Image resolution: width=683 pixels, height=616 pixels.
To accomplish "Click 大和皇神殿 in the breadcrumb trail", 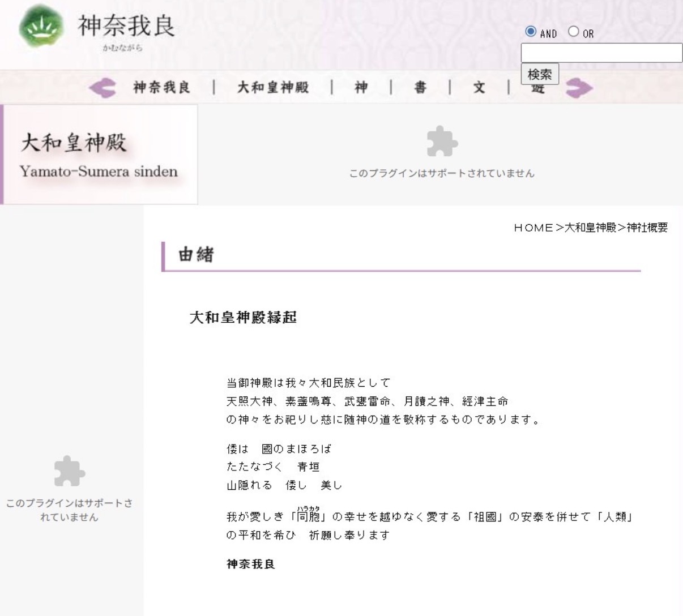I will 590,228.
